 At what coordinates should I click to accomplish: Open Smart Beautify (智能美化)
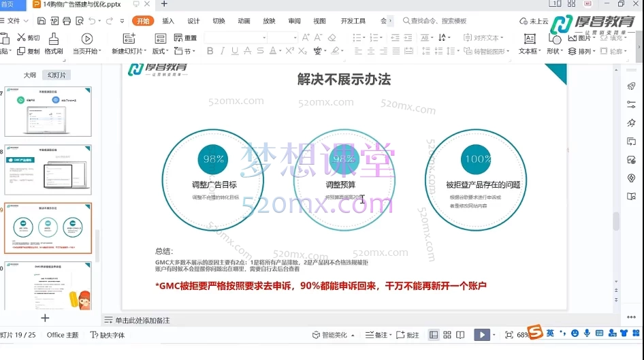click(333, 335)
